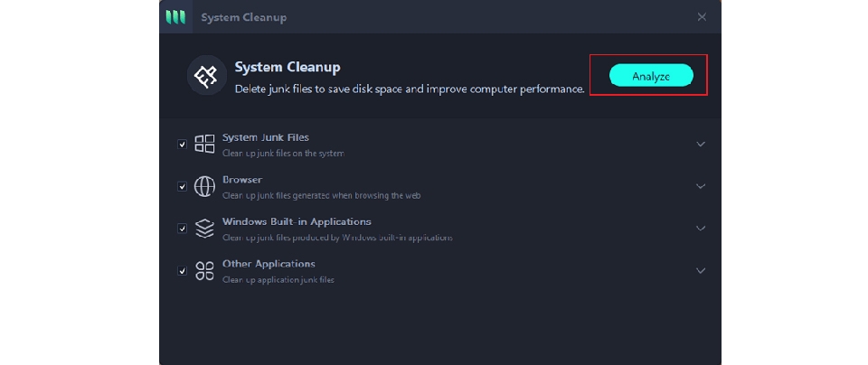Expand Windows Built-in Applications chevron
This screenshot has width=868, height=365.
[x=700, y=229]
